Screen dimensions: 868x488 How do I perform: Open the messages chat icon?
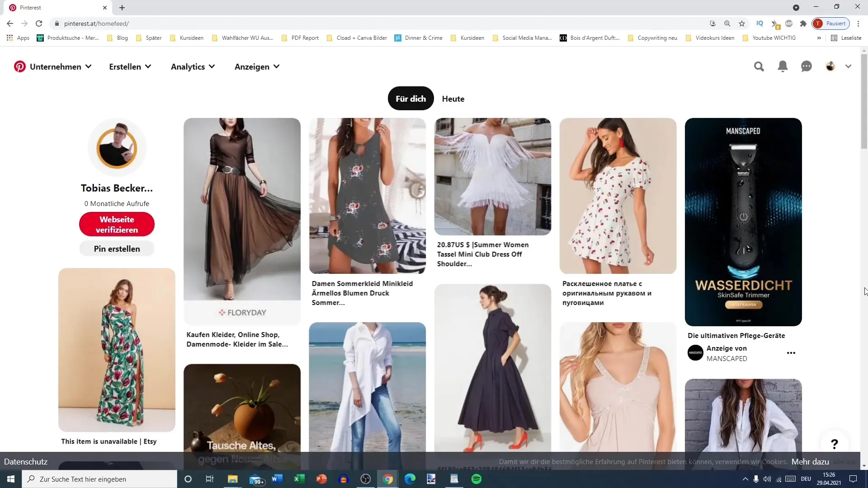pos(807,66)
